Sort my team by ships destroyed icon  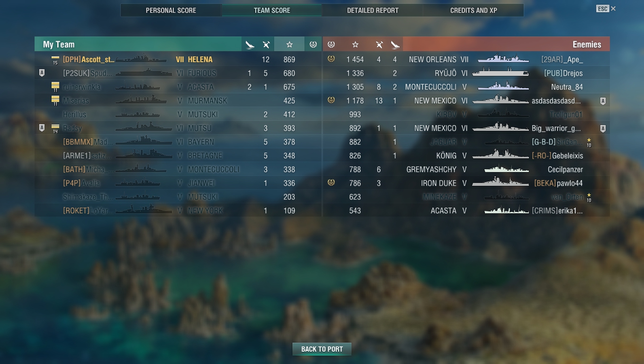pyautogui.click(x=266, y=45)
